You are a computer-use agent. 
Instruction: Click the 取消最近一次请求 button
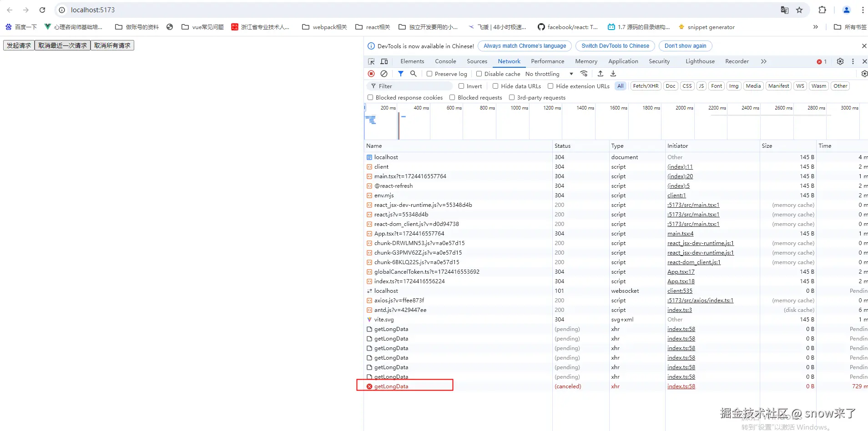(63, 45)
